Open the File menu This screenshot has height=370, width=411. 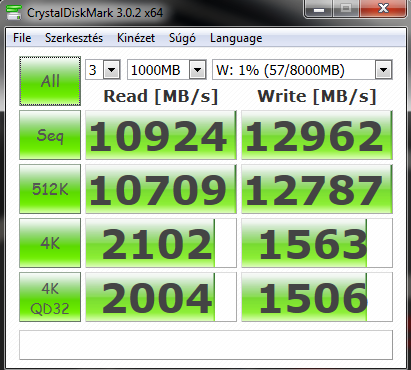coord(22,38)
